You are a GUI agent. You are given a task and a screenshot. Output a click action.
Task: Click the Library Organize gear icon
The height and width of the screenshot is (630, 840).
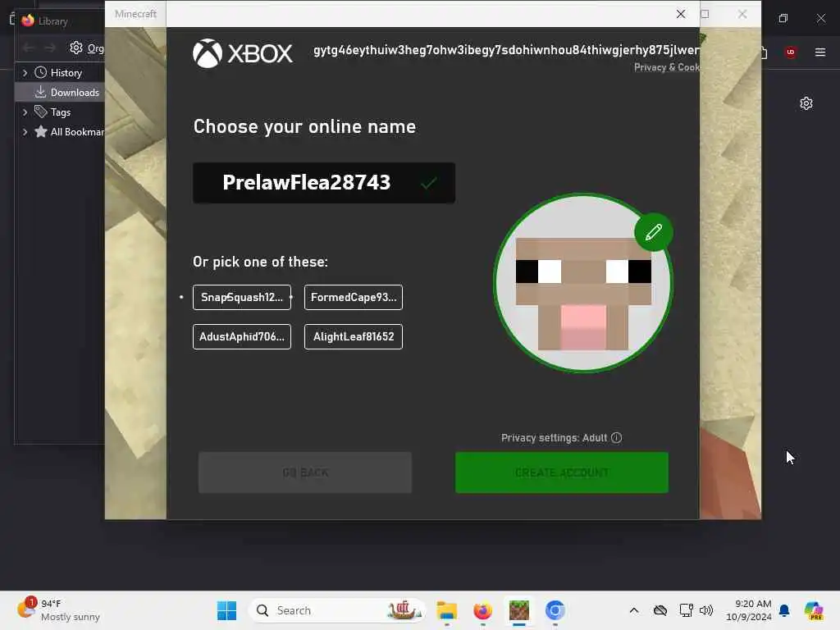76,48
